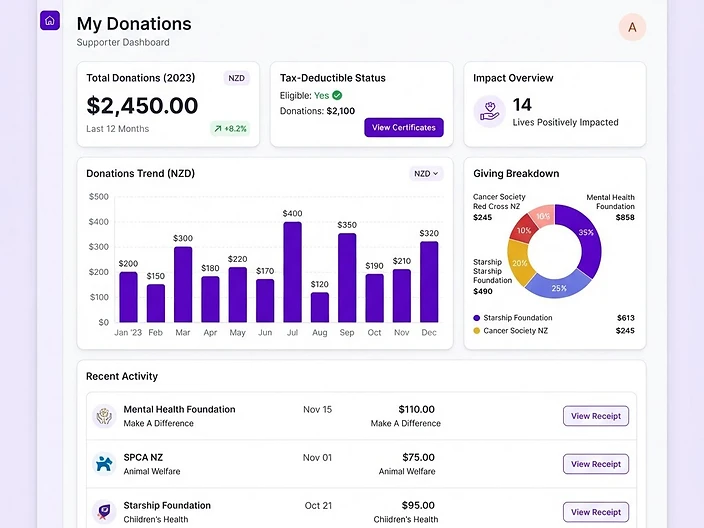Click the $858 Mental Health Foundation amount
Image resolution: width=704 pixels, height=528 pixels.
click(x=625, y=217)
